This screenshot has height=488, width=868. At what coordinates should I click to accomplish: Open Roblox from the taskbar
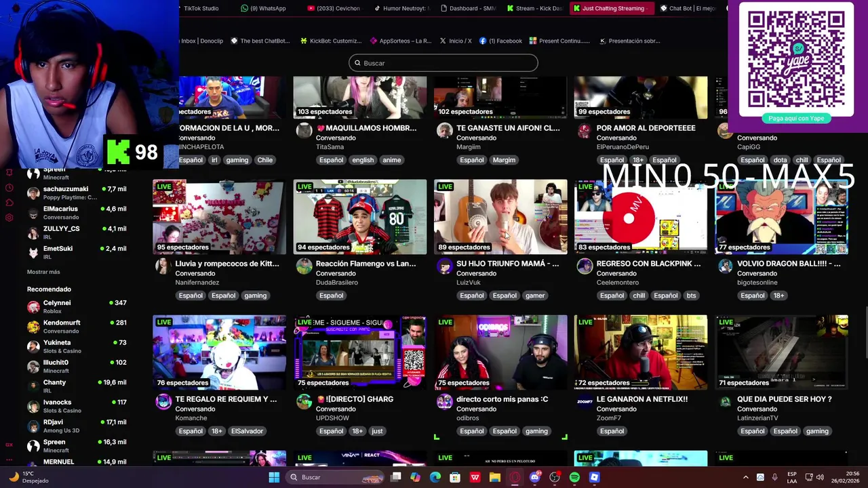pyautogui.click(x=594, y=477)
